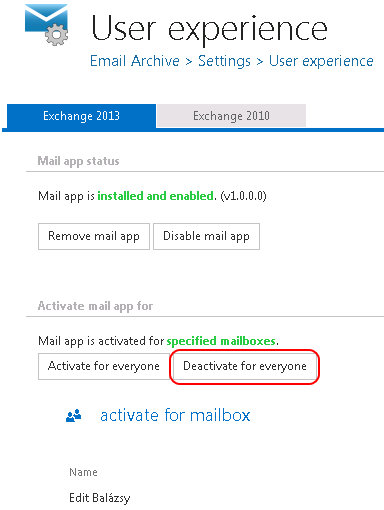The image size is (384, 510).
Task: Click the specified mailboxes status text
Action: 221,341
